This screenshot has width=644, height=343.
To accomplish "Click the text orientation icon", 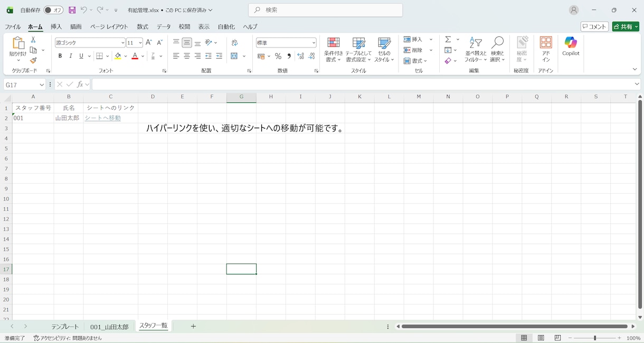I will click(209, 43).
